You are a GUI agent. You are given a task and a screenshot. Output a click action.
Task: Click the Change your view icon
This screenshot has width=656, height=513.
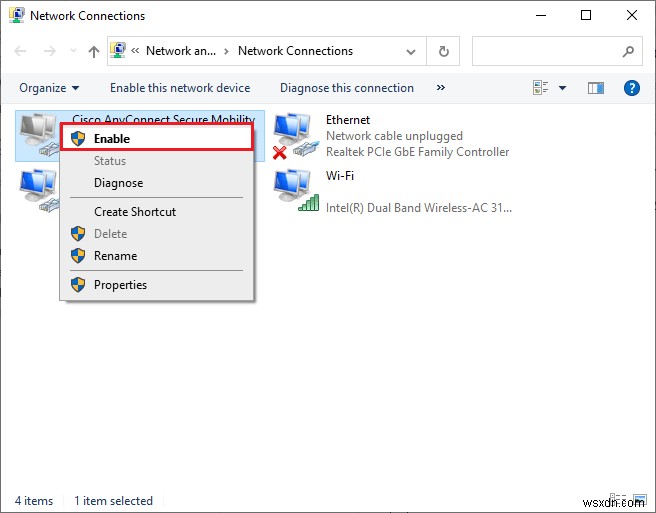[541, 88]
